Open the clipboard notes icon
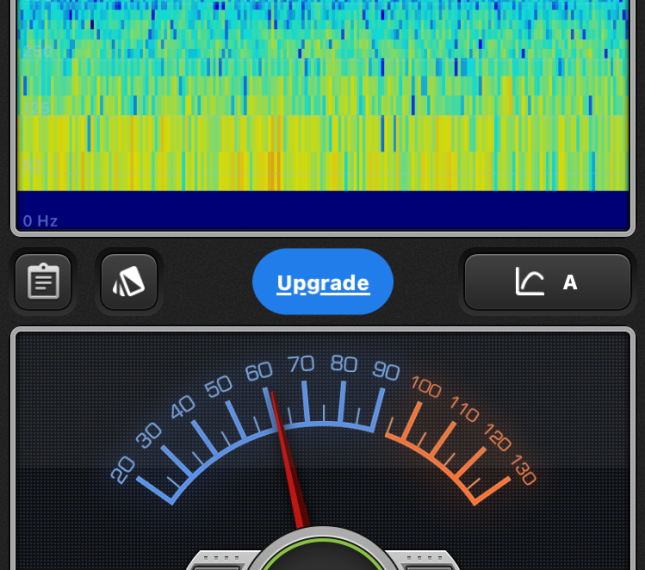The height and width of the screenshot is (570, 645). coord(43,282)
